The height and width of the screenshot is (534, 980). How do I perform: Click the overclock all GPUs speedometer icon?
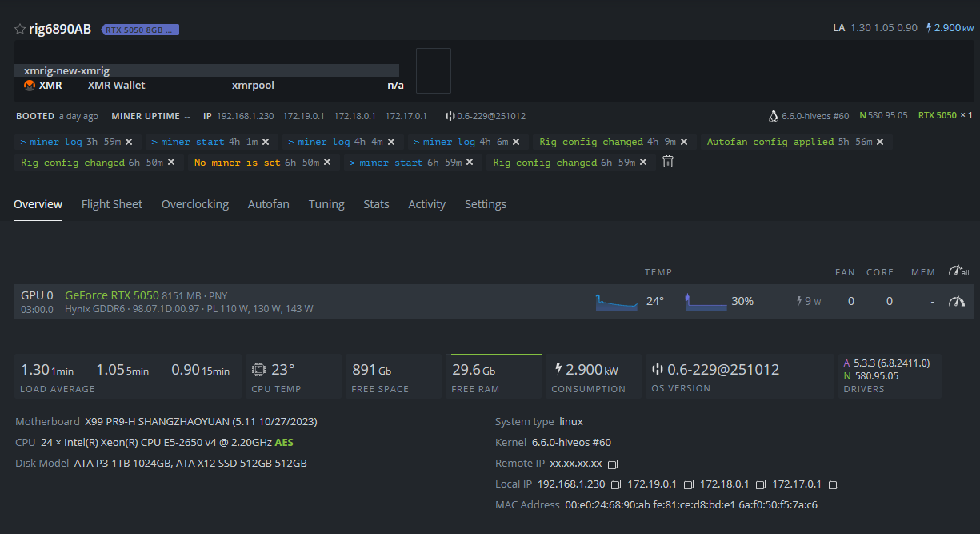point(958,272)
